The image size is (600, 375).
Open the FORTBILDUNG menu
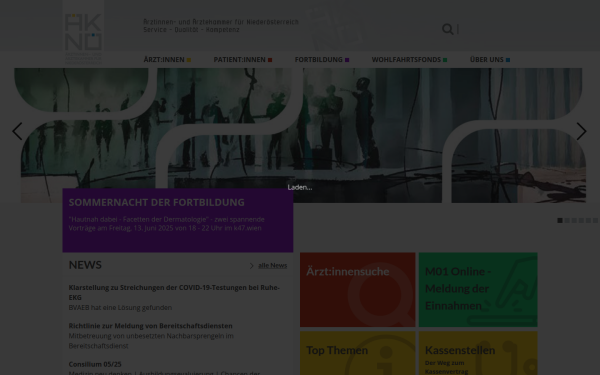pos(322,60)
